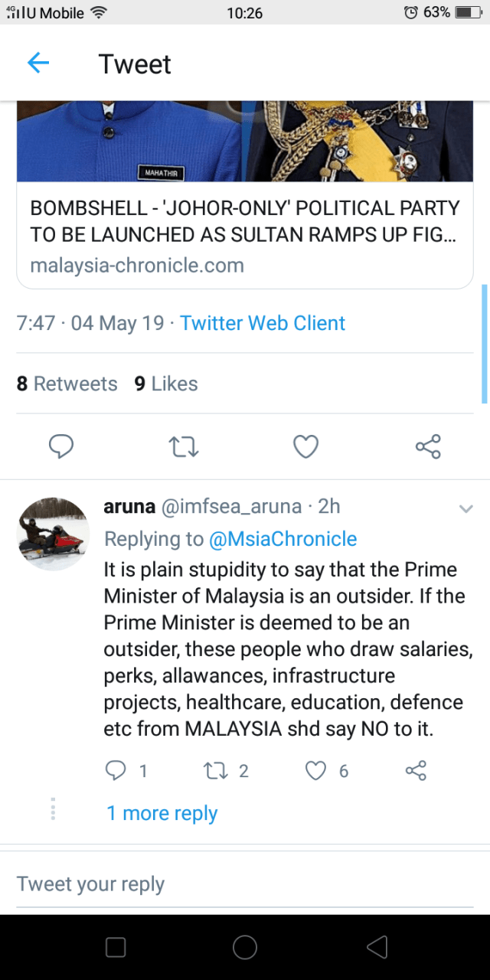
Task: Expand '1 more reply' thread
Action: click(x=162, y=813)
